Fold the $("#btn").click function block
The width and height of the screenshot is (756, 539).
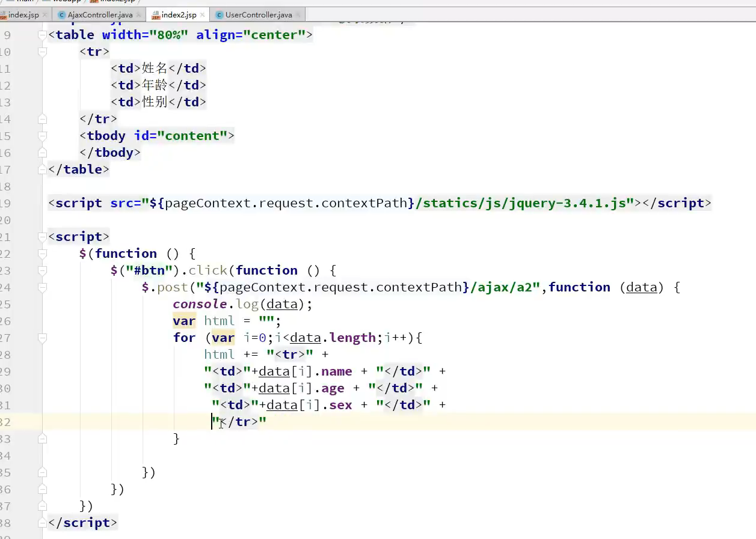tap(42, 270)
